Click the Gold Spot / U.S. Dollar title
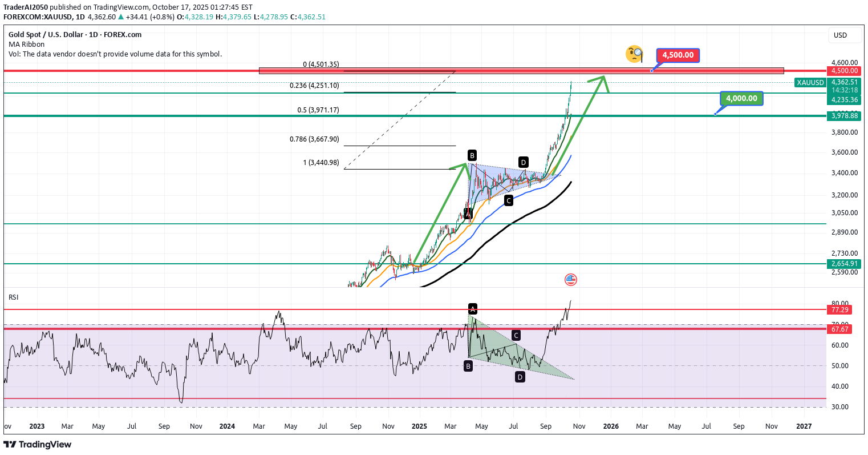 [46, 35]
